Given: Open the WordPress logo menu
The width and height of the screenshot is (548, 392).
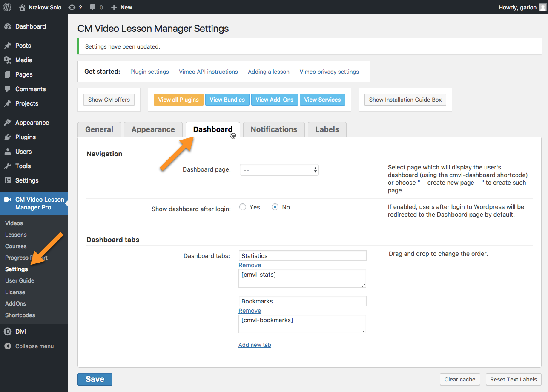Looking at the screenshot, I should coord(7,7).
